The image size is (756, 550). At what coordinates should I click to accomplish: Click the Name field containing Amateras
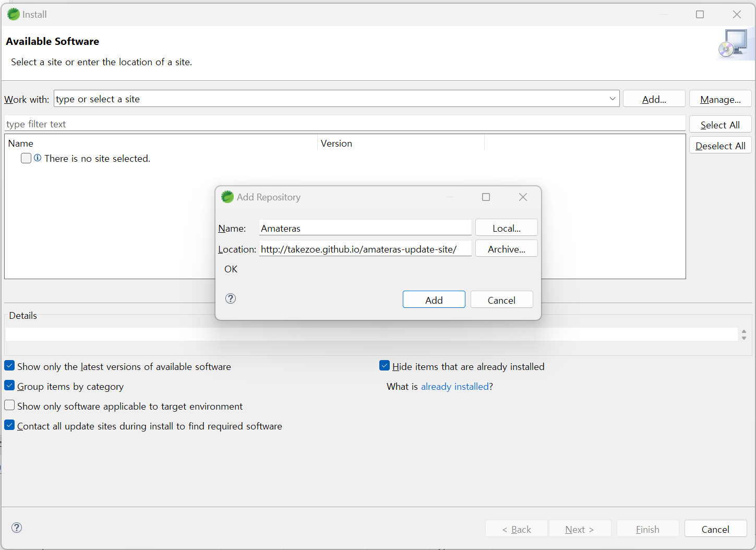365,228
